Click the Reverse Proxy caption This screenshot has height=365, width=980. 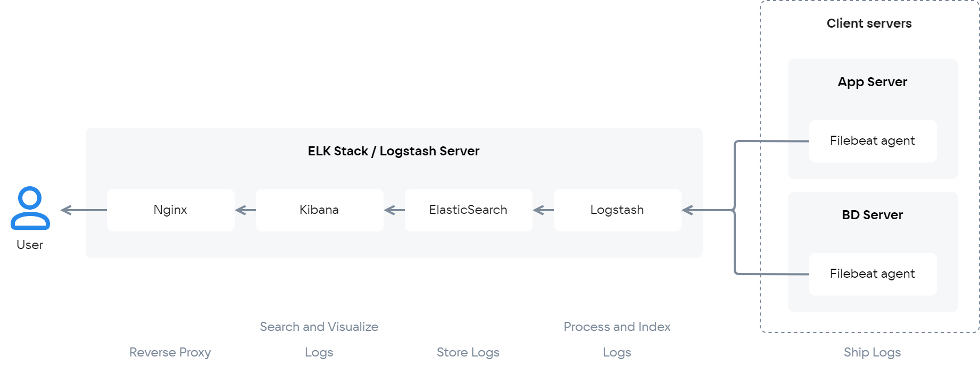coord(170,352)
